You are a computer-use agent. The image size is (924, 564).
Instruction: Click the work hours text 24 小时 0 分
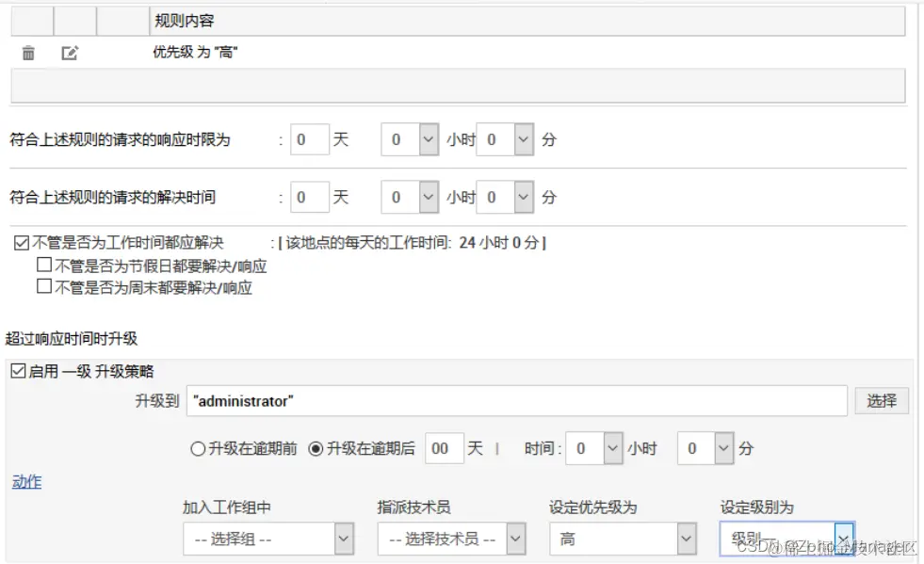pos(500,243)
